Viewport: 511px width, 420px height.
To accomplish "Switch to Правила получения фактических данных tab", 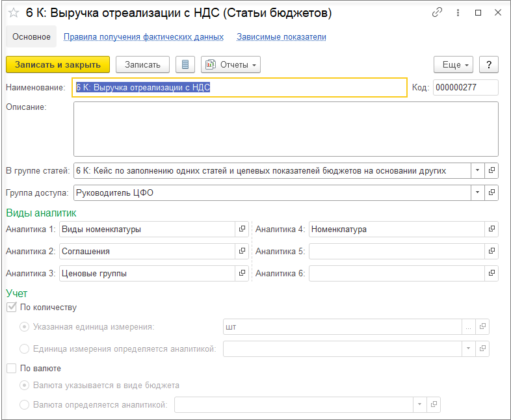I will pyautogui.click(x=144, y=37).
